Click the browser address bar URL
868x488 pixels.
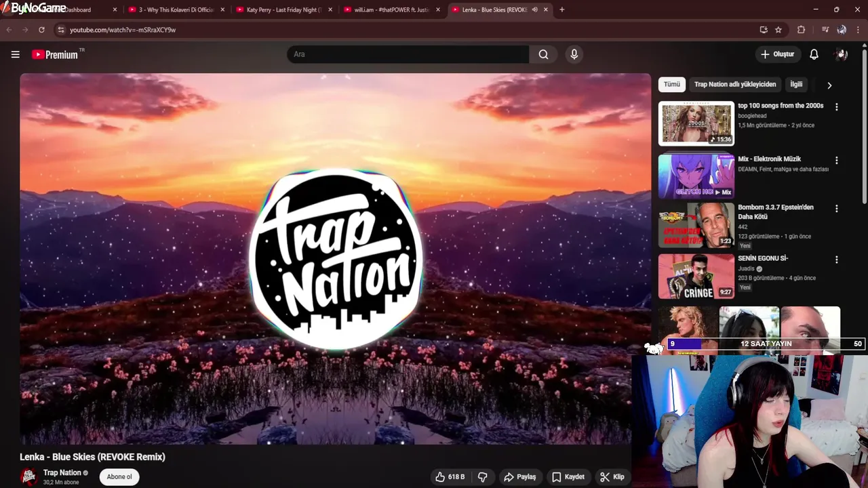point(123,30)
